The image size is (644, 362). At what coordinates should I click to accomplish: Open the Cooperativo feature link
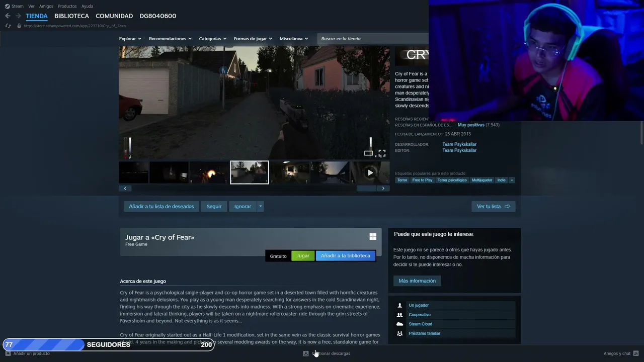[420, 315]
